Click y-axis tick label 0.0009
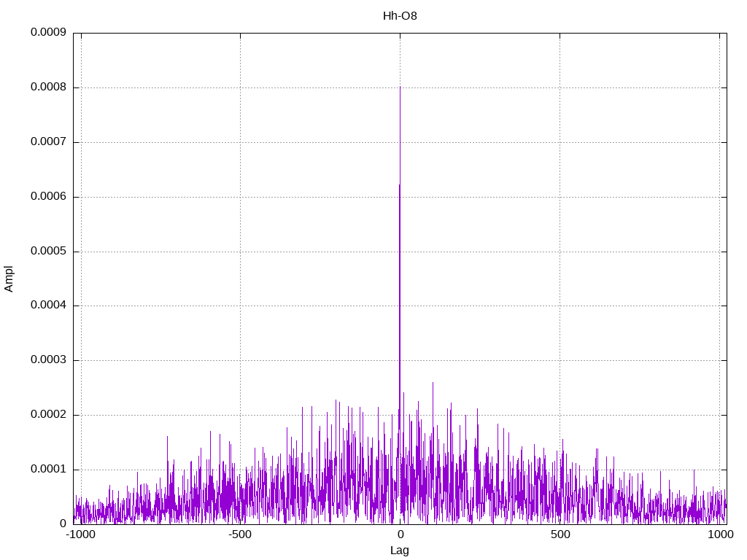Screen dimensions: 747x560 pos(49,32)
